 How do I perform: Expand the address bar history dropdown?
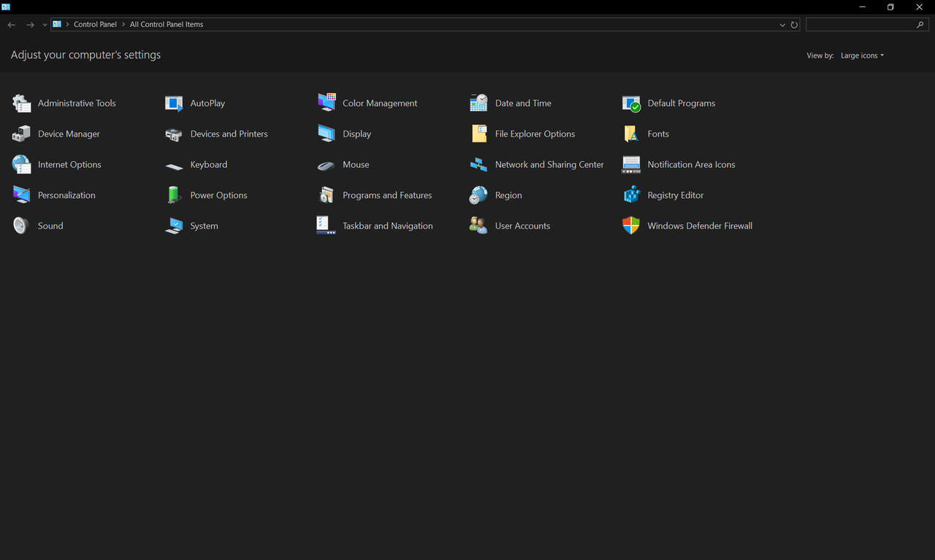[x=783, y=25]
